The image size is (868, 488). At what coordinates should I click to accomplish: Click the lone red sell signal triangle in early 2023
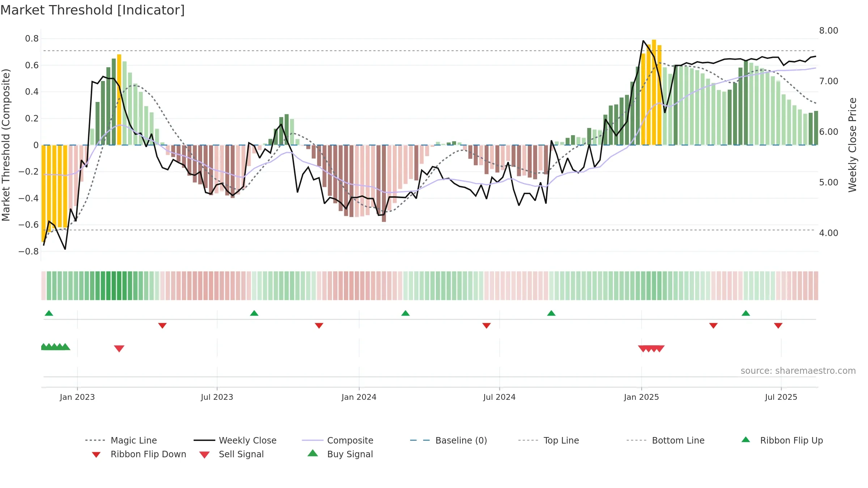[x=119, y=348]
